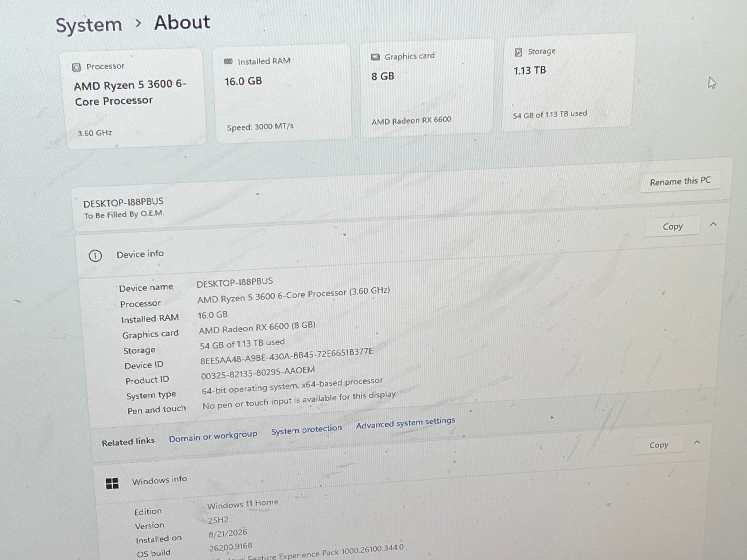Click the 3.60 GHz speed in Processor card
Image resolution: width=747 pixels, height=560 pixels.
95,133
